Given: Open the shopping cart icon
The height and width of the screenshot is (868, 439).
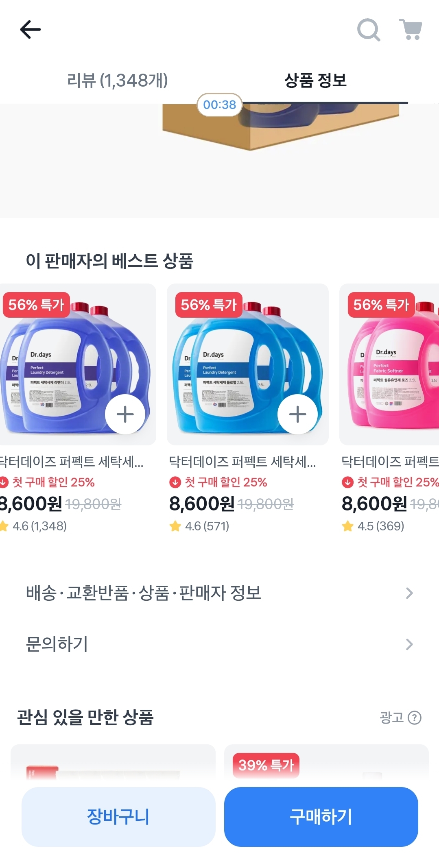Looking at the screenshot, I should pyautogui.click(x=411, y=29).
